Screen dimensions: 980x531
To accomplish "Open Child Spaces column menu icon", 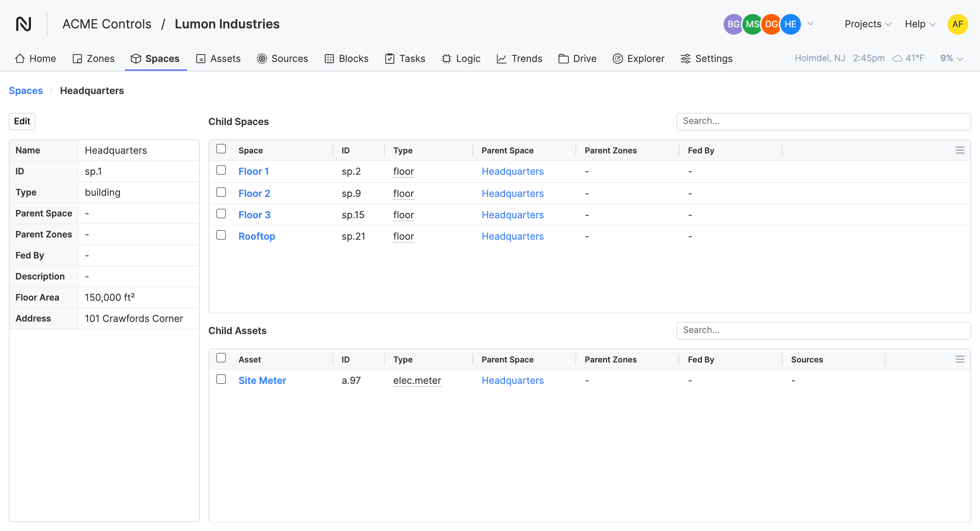I will (959, 150).
